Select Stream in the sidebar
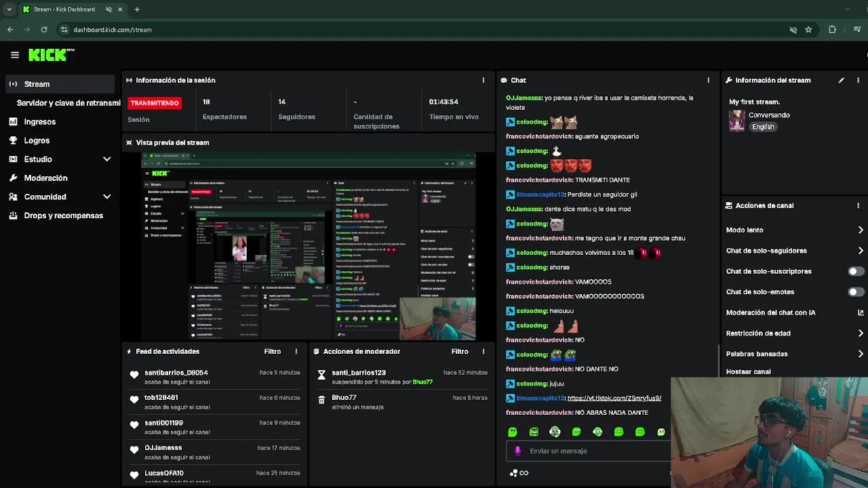868x488 pixels. coord(60,84)
